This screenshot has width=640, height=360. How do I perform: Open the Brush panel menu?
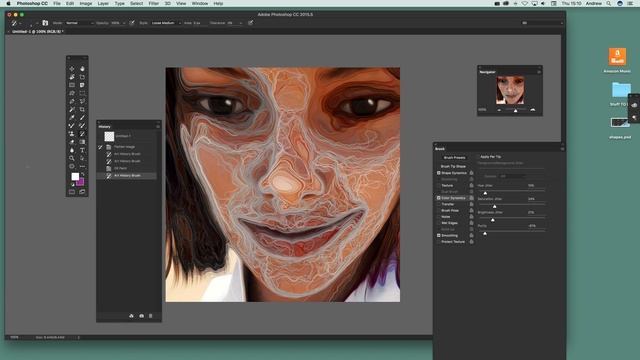coord(562,149)
